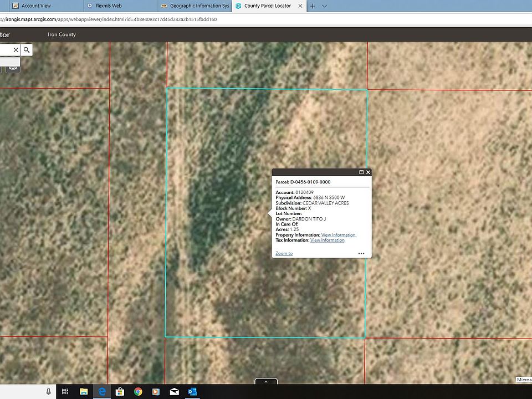Viewport: 532px width, 399px height.
Task: Click the print widget icon
Action: tap(13, 68)
